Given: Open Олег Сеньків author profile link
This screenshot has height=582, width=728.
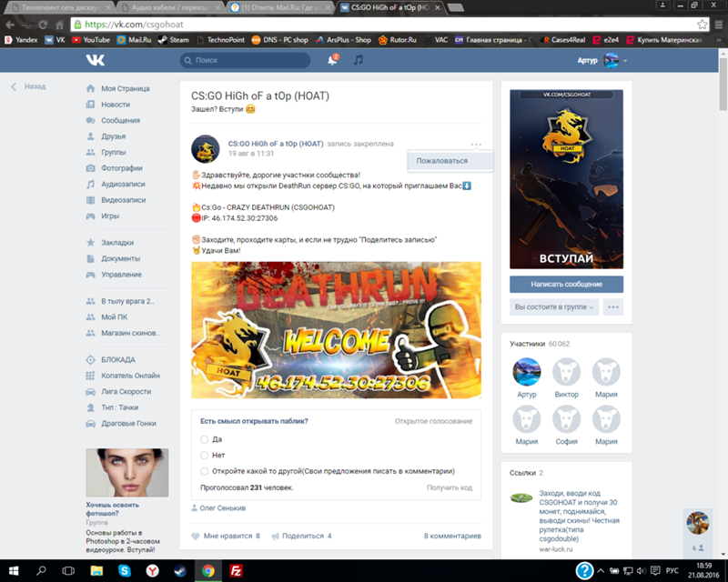Looking at the screenshot, I should pos(222,508).
